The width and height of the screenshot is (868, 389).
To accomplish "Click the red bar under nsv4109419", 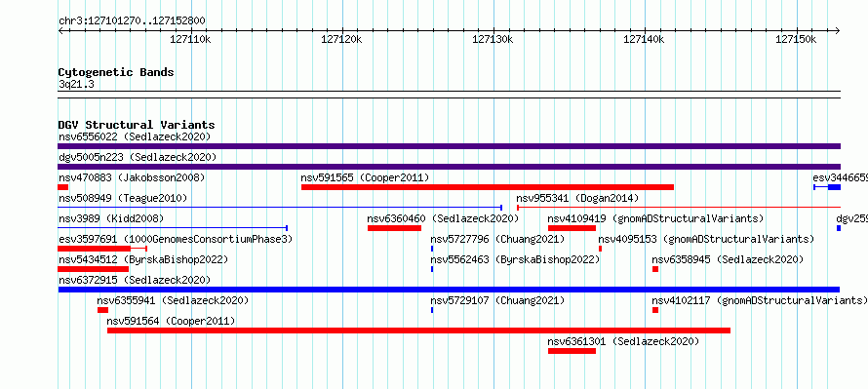I will coord(572,228).
